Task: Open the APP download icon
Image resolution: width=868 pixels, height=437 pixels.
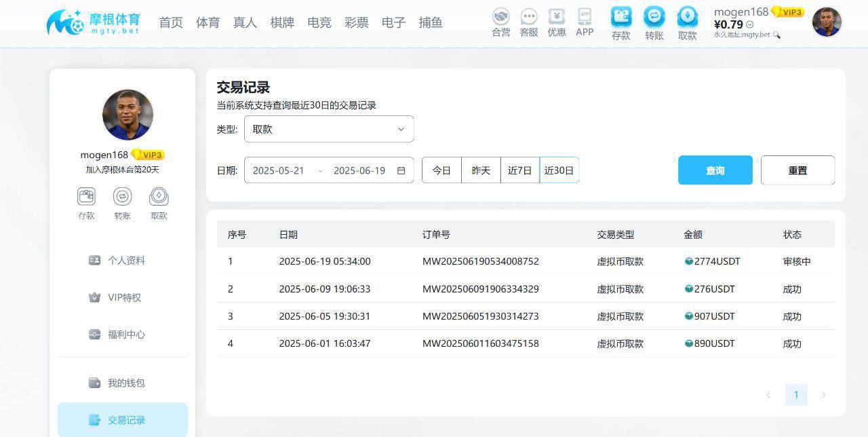Action: (584, 16)
